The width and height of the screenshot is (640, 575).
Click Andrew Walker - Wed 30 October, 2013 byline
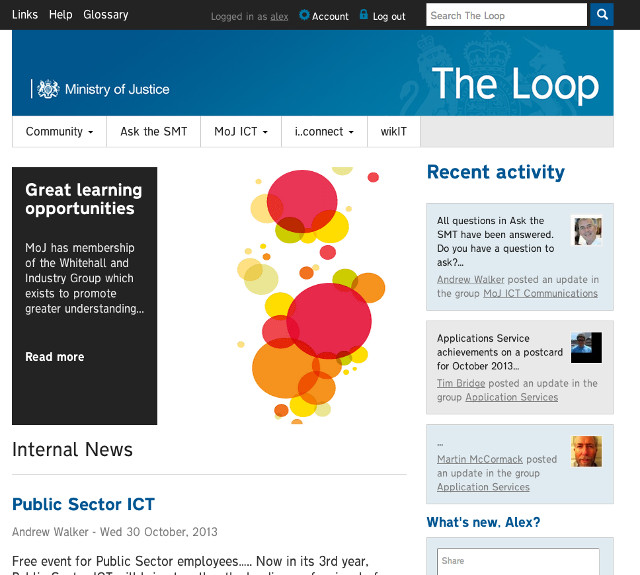[115, 532]
